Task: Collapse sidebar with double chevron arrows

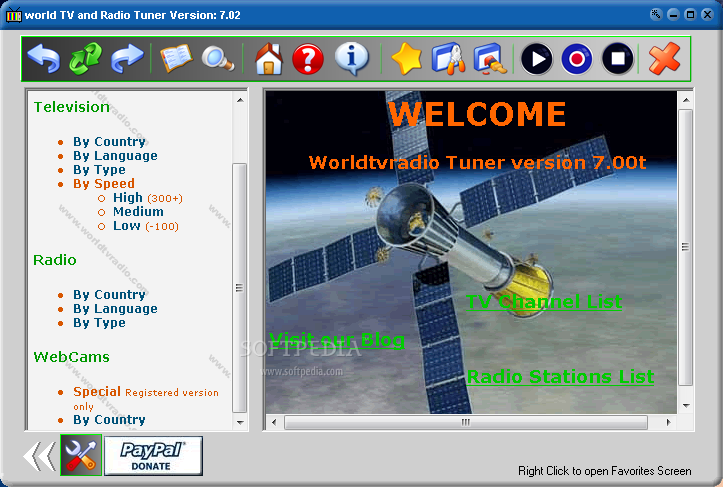Action: pos(40,456)
